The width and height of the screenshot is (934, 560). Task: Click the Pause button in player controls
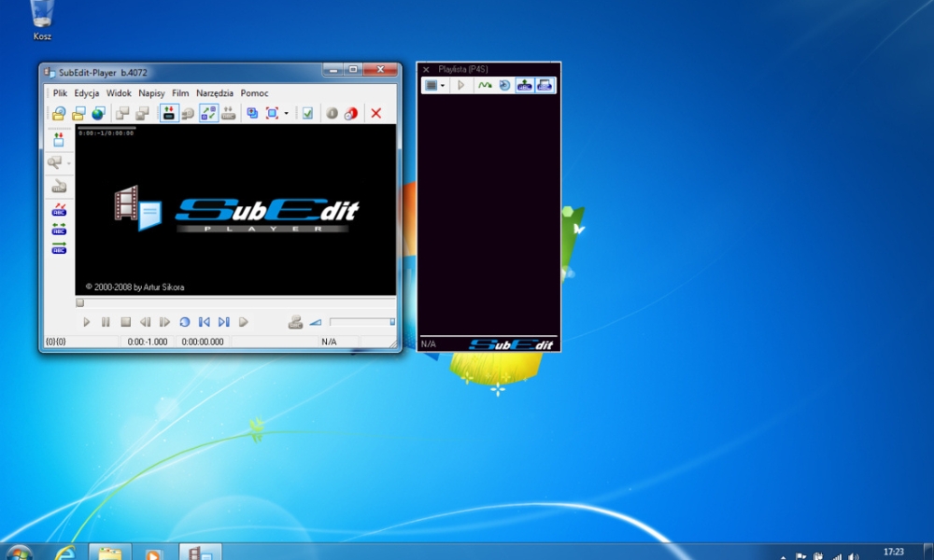click(106, 322)
